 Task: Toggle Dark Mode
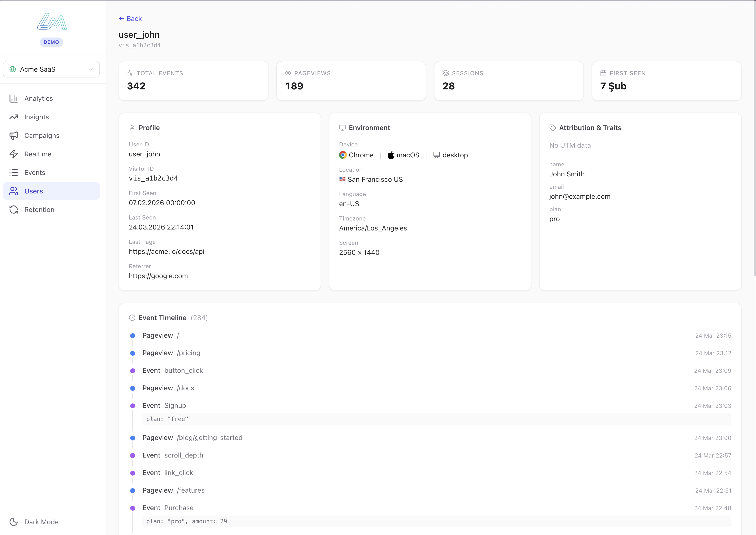pyautogui.click(x=51, y=522)
